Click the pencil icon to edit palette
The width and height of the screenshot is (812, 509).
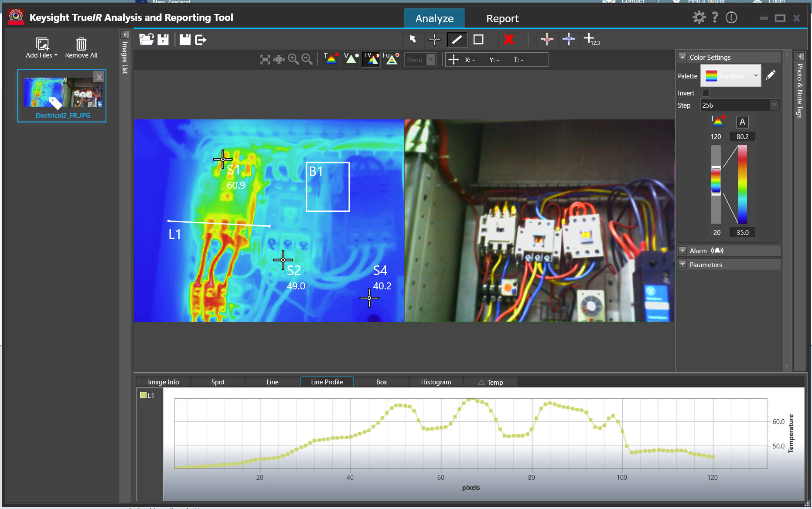[x=771, y=75]
